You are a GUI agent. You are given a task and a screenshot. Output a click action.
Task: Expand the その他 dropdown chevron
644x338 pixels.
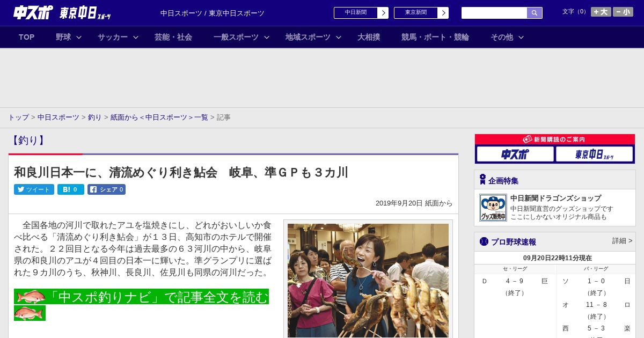click(x=521, y=37)
